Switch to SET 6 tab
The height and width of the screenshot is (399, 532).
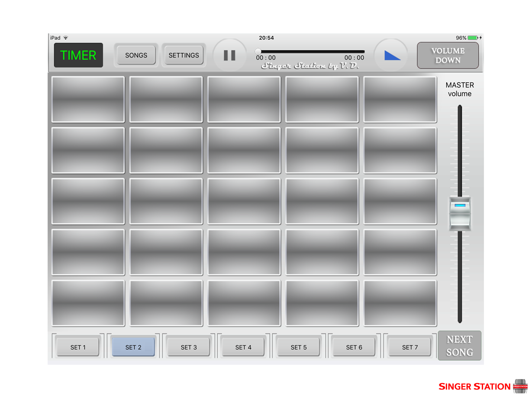click(x=354, y=347)
